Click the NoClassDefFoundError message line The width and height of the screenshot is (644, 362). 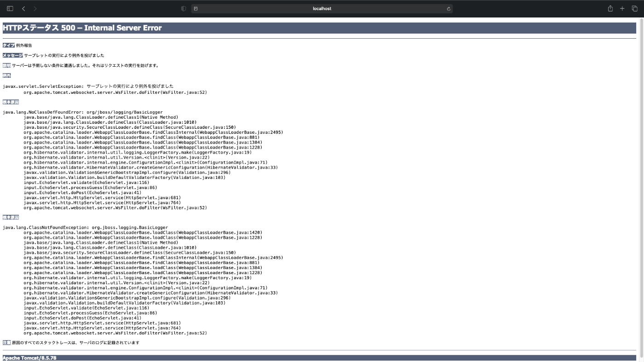82,112
